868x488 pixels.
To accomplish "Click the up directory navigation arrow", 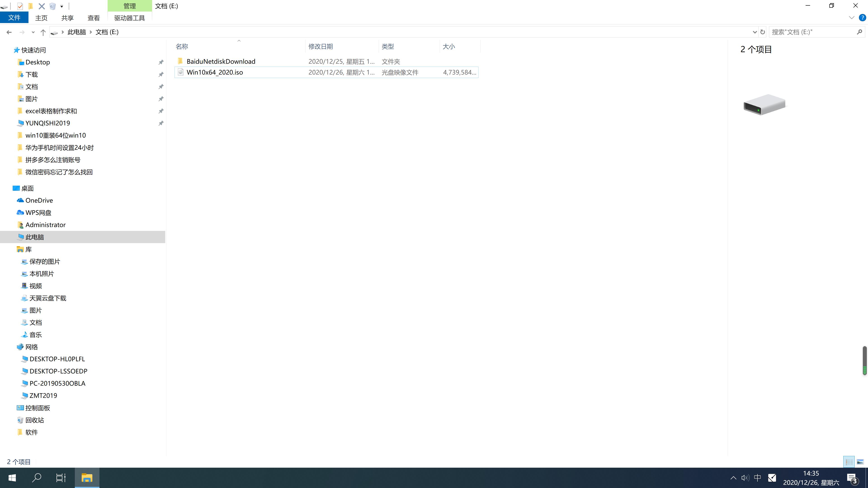I will click(42, 32).
